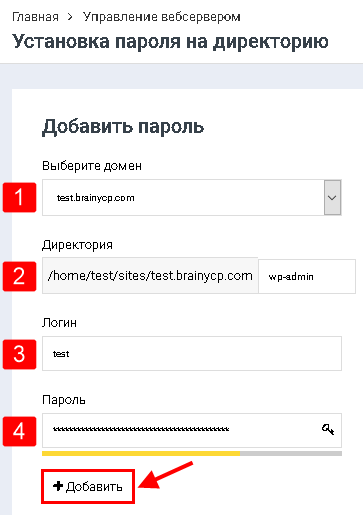Click the Выберите домен label

point(92,166)
